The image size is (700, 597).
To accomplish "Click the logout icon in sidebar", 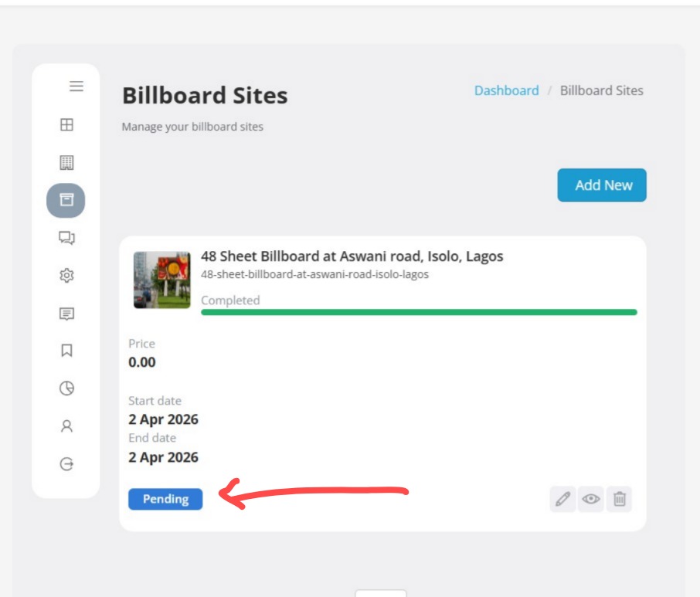I will (66, 464).
